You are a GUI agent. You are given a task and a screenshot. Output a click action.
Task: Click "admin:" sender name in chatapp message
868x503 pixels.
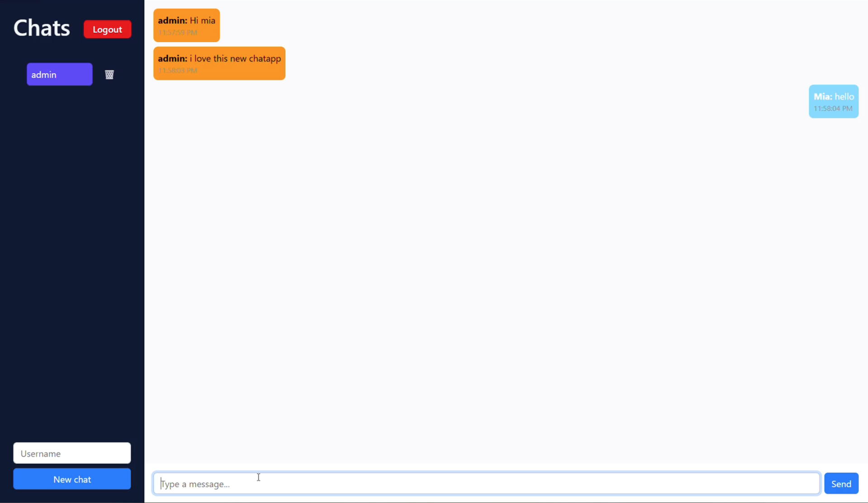172,58
